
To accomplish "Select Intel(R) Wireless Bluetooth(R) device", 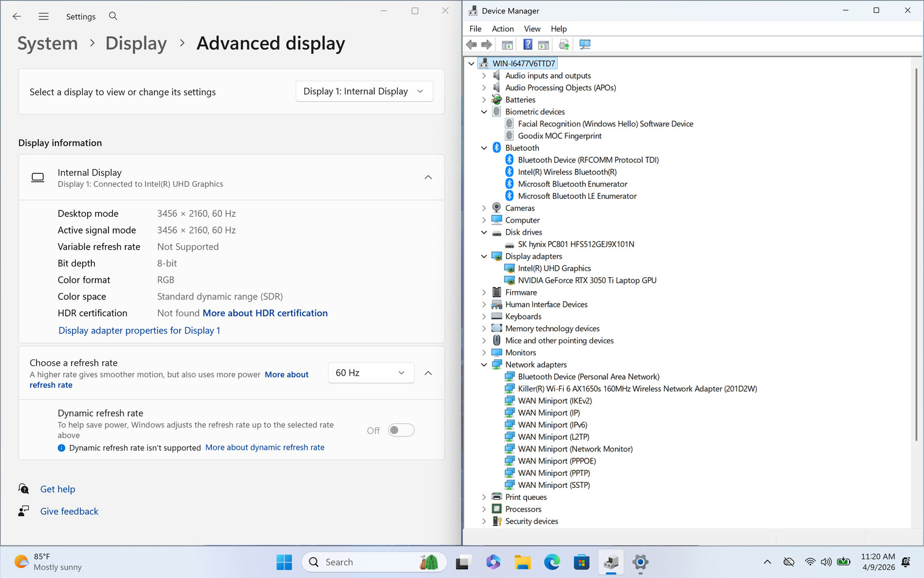I will click(x=567, y=172).
